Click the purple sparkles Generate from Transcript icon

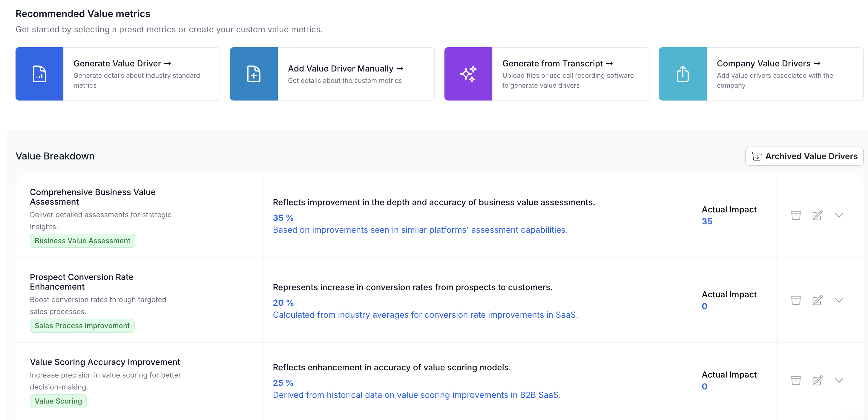(x=468, y=74)
